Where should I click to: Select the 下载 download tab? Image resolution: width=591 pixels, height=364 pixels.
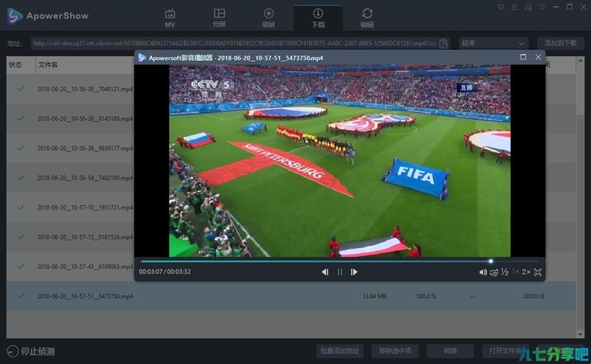tap(318, 18)
